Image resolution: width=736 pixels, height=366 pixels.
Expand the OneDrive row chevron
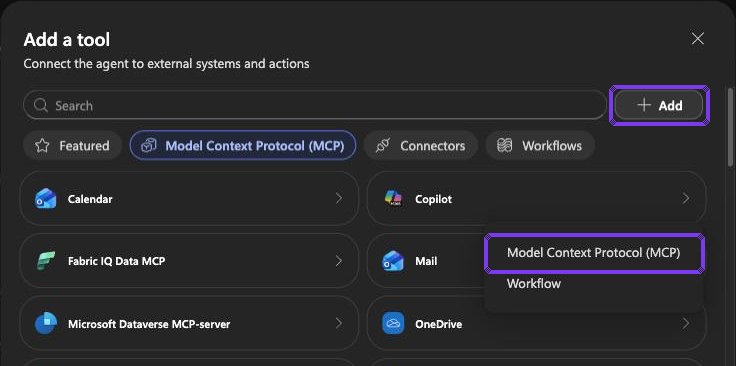686,323
